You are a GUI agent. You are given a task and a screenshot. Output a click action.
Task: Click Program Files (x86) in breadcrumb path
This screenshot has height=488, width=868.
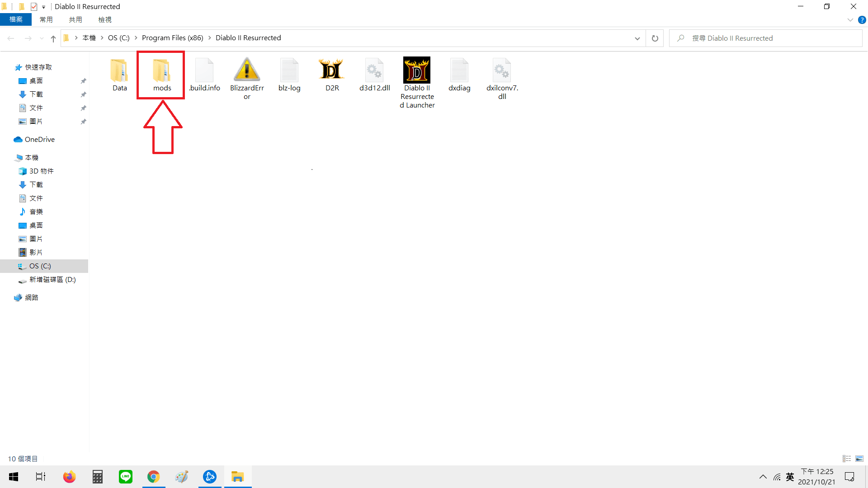click(x=172, y=38)
